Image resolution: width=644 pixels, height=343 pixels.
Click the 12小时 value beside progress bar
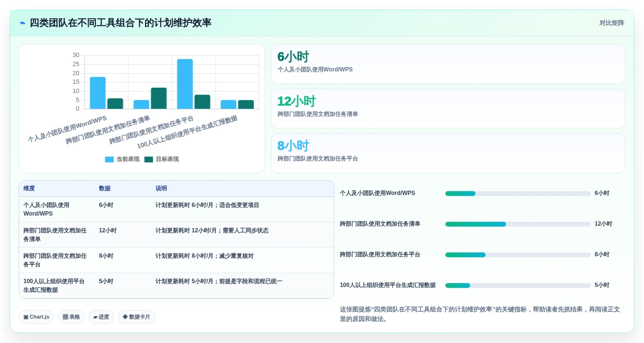click(x=603, y=224)
